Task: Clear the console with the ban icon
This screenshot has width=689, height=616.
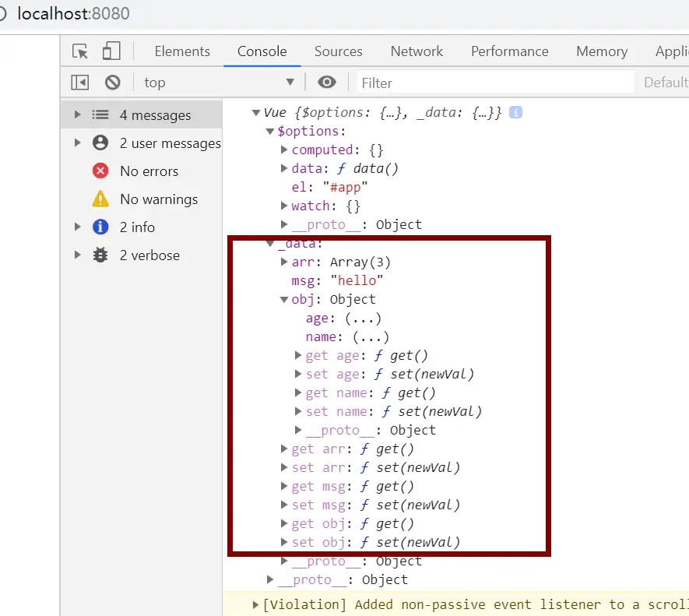Action: (x=112, y=83)
